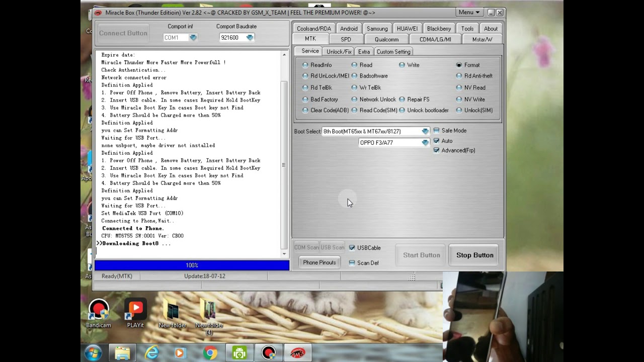The image size is (644, 362).
Task: Open the Windows Start menu orb
Action: click(94, 353)
